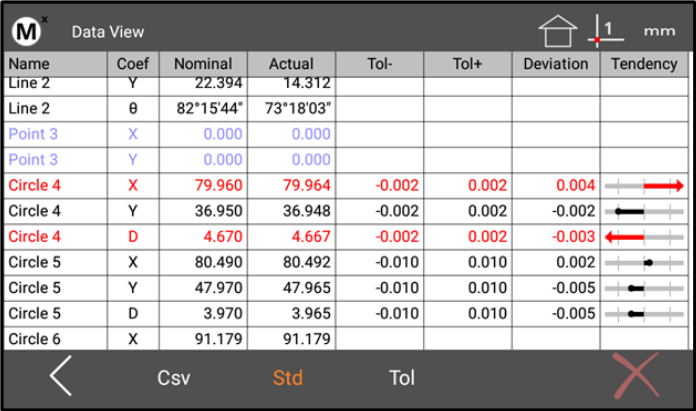Click the Nominal column header
The image size is (696, 411).
point(203,64)
